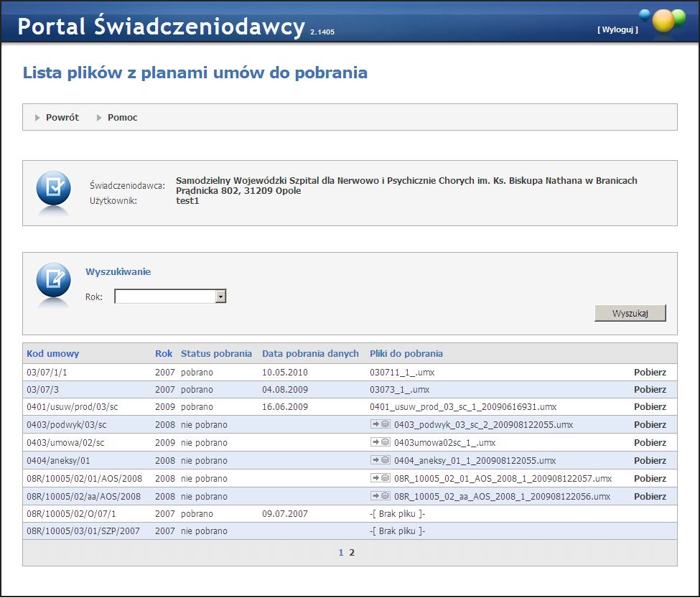Click Pobierz for contract 03/07/3

650,390
